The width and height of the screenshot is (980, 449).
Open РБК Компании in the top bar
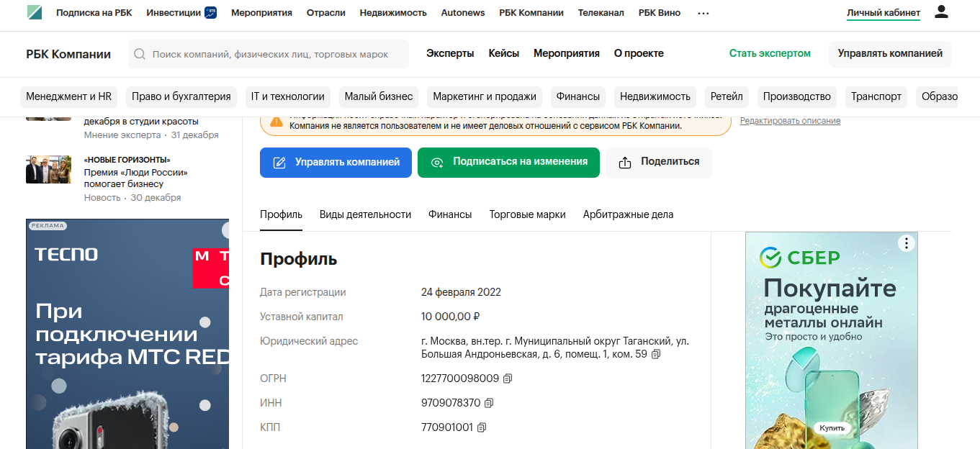coord(531,13)
